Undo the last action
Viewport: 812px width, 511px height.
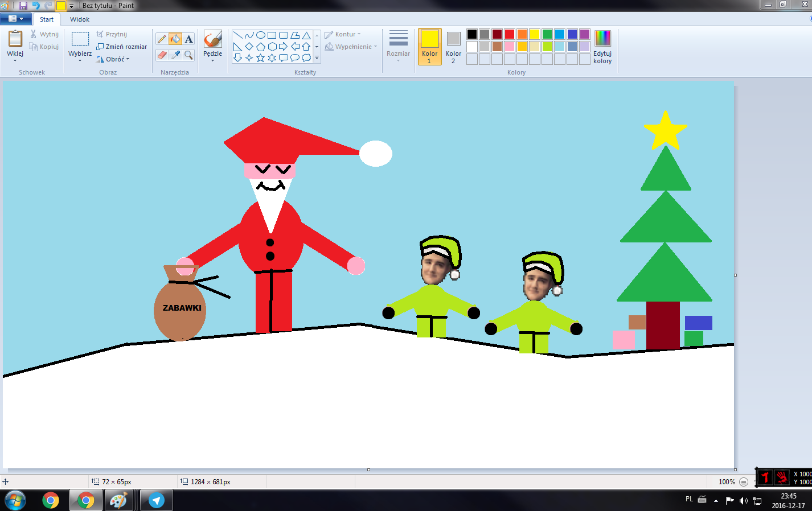coord(36,6)
